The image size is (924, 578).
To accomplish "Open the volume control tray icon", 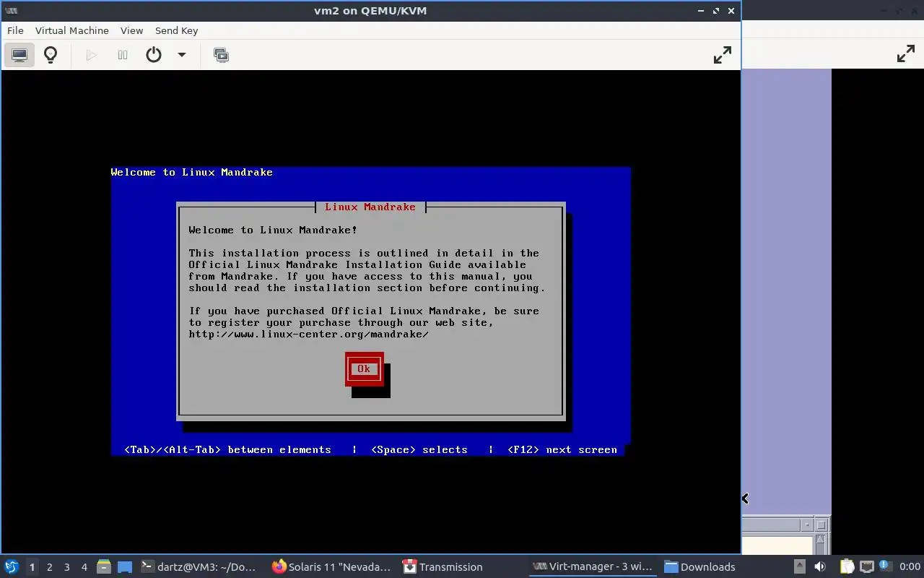I will 820,566.
